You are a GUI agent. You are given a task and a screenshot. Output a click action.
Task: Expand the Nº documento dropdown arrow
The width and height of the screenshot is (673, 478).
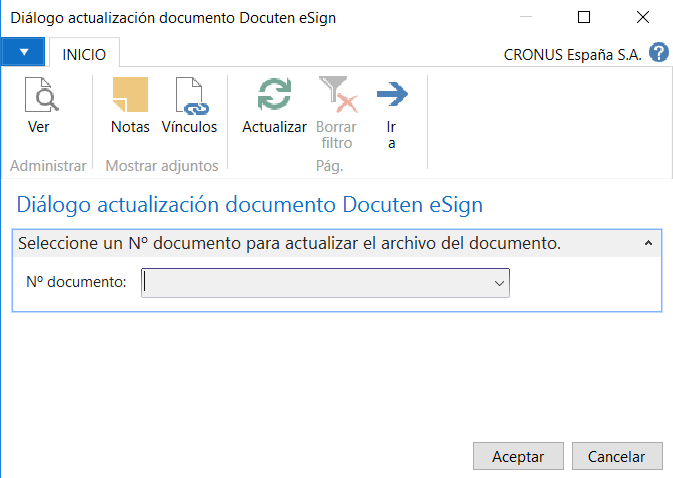[x=499, y=283]
